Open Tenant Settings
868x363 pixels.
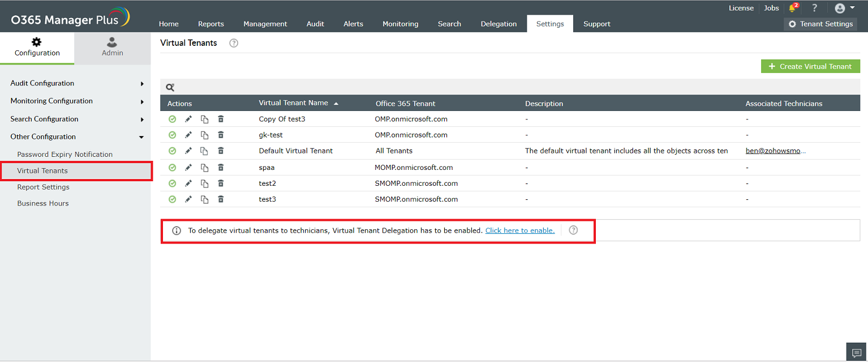pyautogui.click(x=820, y=24)
